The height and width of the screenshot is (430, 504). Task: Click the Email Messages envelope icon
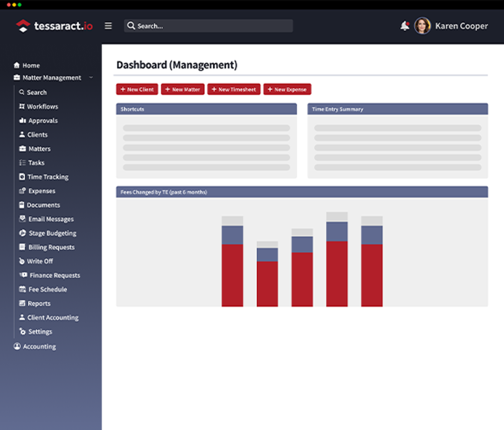pos(22,219)
